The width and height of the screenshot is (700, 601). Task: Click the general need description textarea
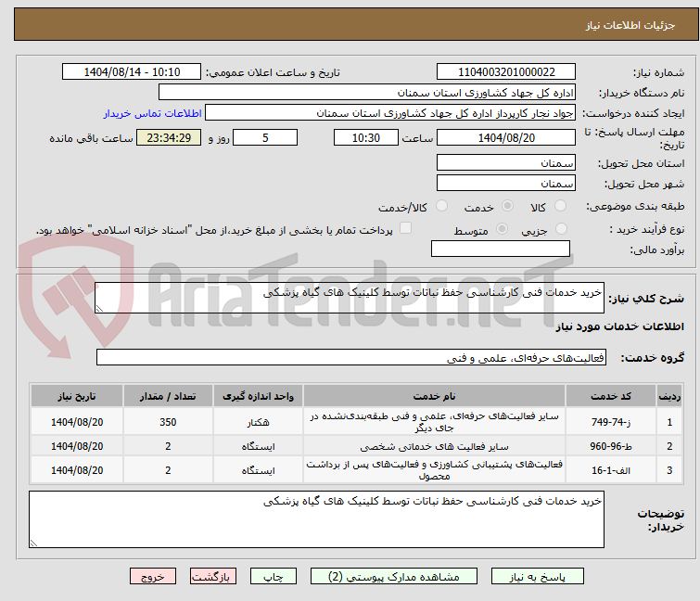click(x=350, y=298)
